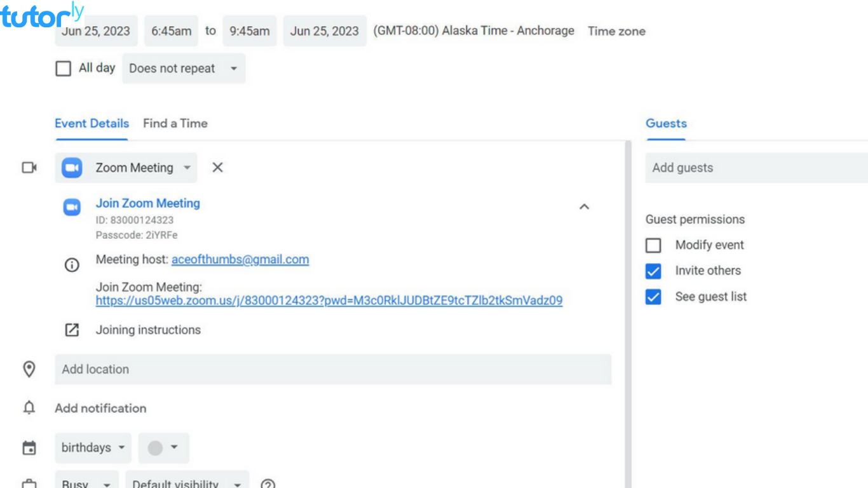Switch to the Find a Time tab
Screen dimensions: 868x488
click(x=175, y=123)
